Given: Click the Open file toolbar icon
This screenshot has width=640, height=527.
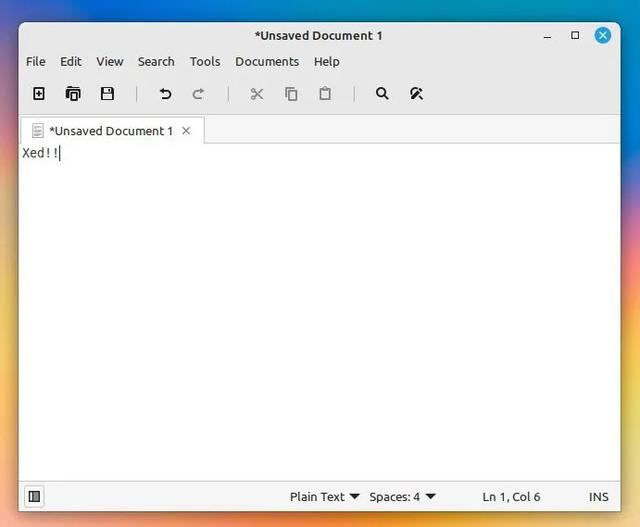Looking at the screenshot, I should click(73, 94).
